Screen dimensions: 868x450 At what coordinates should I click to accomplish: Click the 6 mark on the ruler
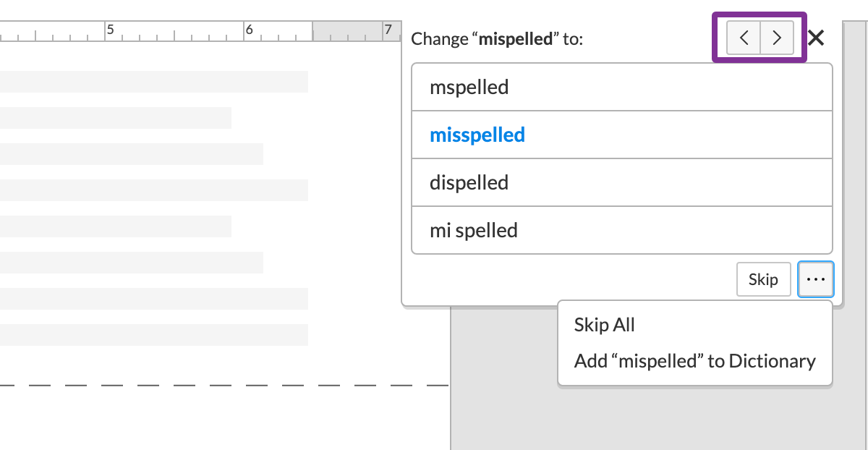[x=250, y=30]
